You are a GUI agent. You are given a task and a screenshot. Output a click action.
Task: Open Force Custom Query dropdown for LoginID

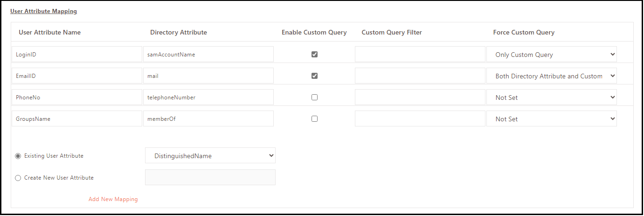pos(551,55)
